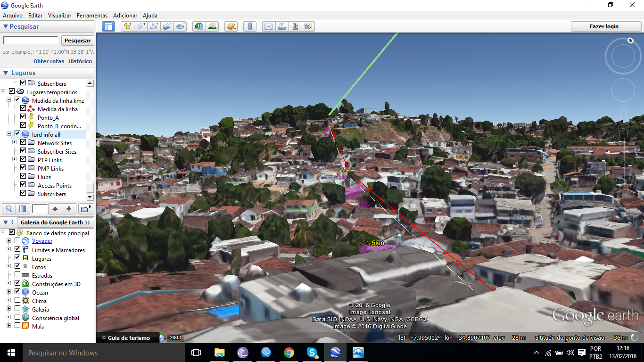View in Google Maps toolbar icon

[308, 26]
